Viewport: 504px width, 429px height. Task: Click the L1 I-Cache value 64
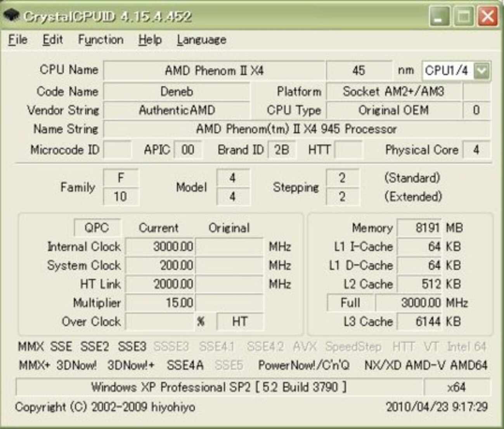click(419, 246)
